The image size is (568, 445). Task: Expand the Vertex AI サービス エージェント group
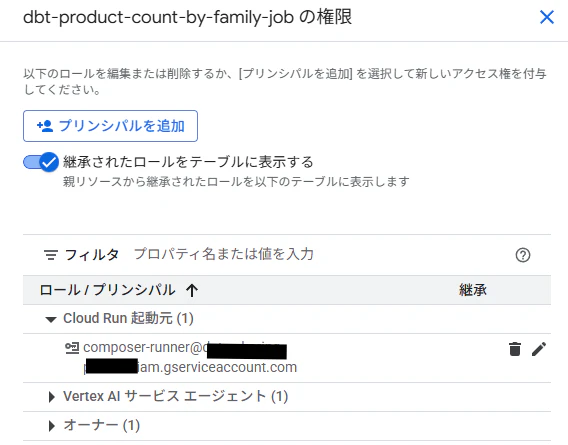[x=51, y=397]
